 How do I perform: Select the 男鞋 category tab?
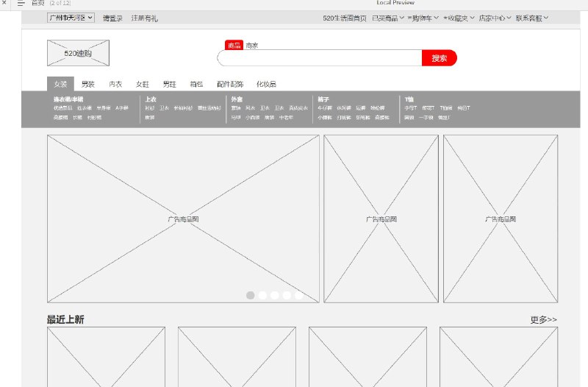click(x=170, y=84)
